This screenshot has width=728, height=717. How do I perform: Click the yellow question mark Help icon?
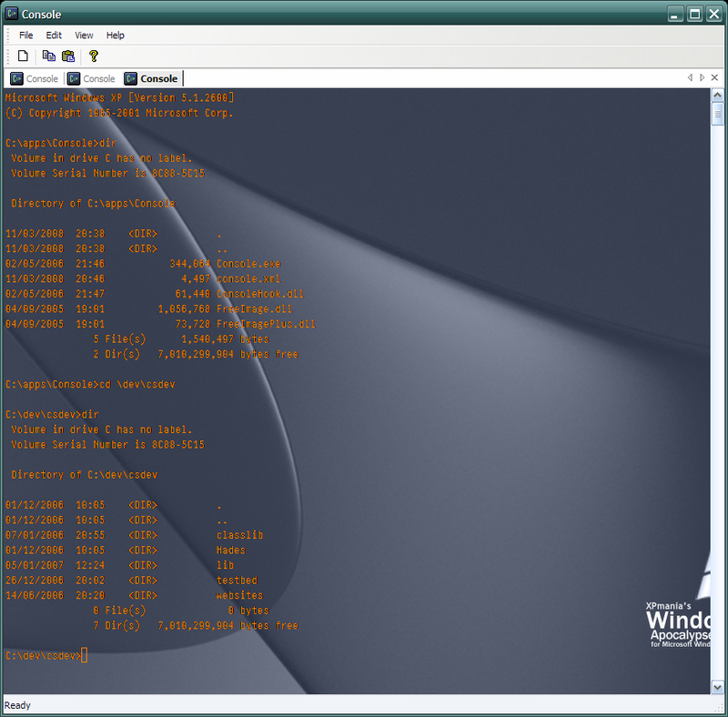click(x=93, y=56)
